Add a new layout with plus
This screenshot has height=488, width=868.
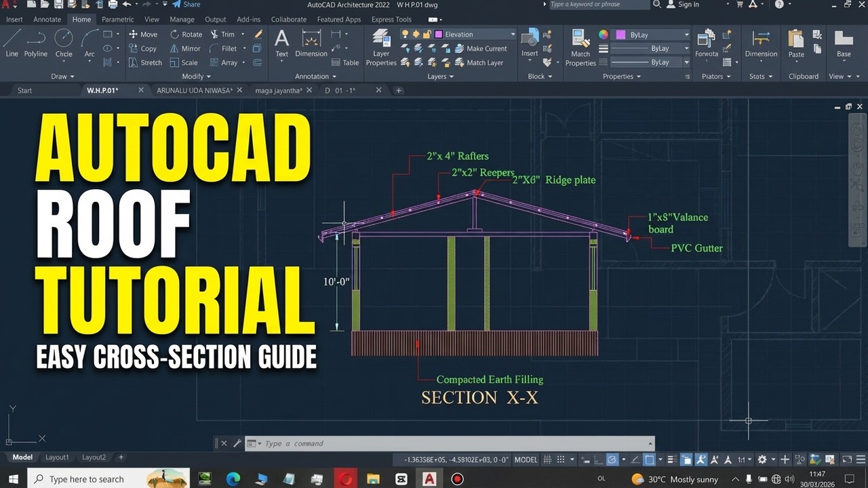(x=121, y=457)
